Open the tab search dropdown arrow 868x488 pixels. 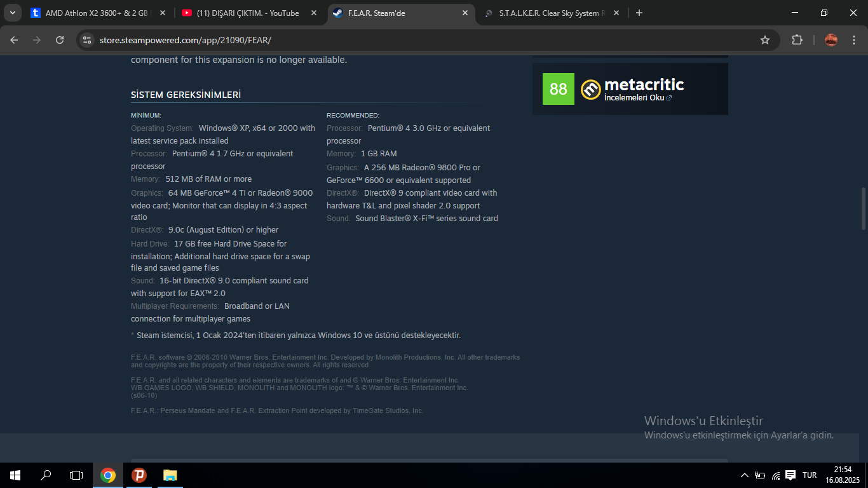(x=12, y=13)
